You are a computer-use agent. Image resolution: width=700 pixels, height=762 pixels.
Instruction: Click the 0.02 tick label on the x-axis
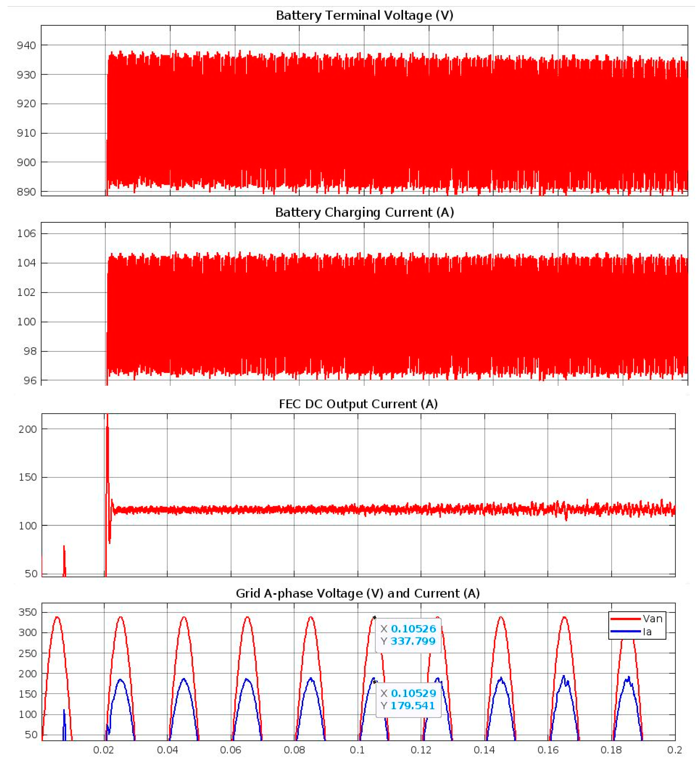(x=103, y=750)
